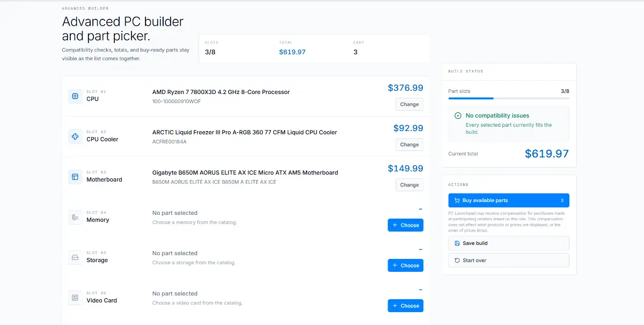Click the green compatibility checkmark icon
The height and width of the screenshot is (325, 644).
(x=458, y=115)
